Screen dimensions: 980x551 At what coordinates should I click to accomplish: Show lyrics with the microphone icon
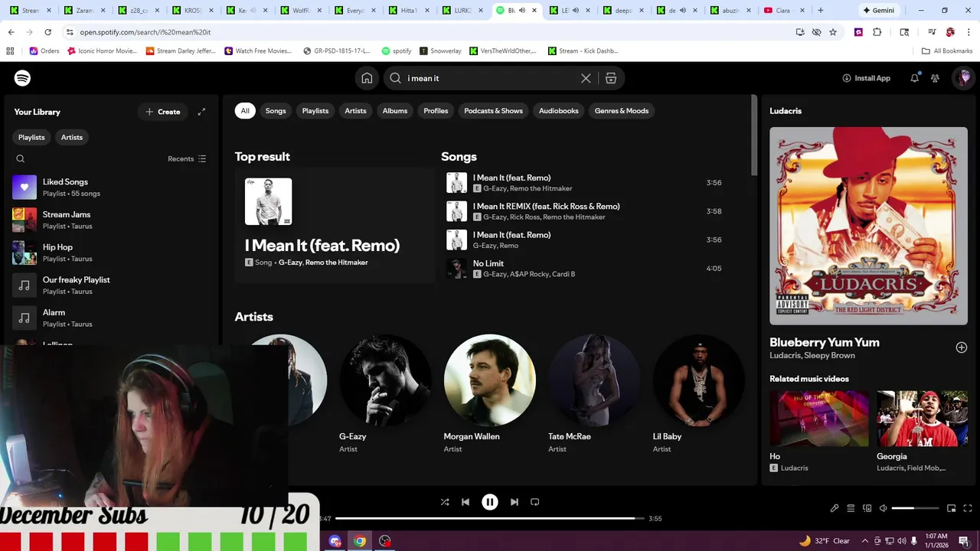tap(835, 508)
